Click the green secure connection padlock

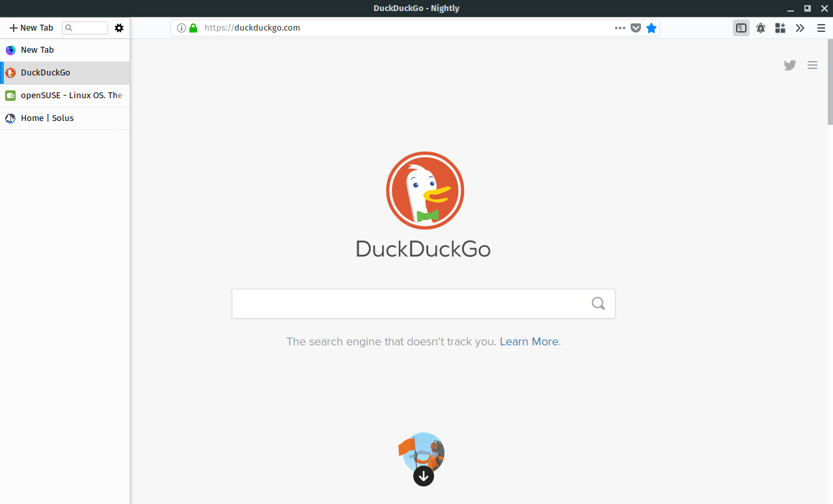click(x=193, y=28)
